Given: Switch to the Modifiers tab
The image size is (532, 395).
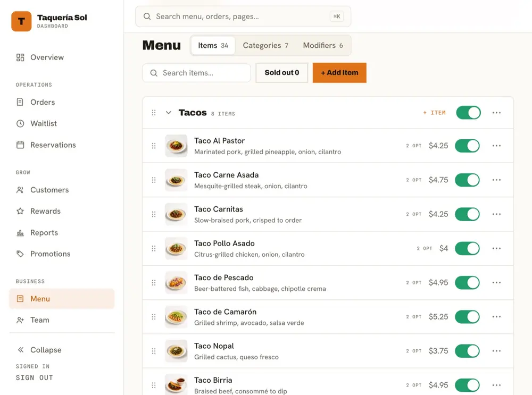Looking at the screenshot, I should [323, 45].
